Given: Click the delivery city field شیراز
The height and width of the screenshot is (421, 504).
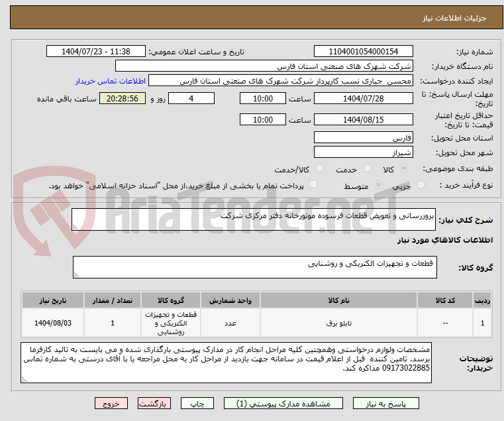Looking at the screenshot, I should [363, 152].
